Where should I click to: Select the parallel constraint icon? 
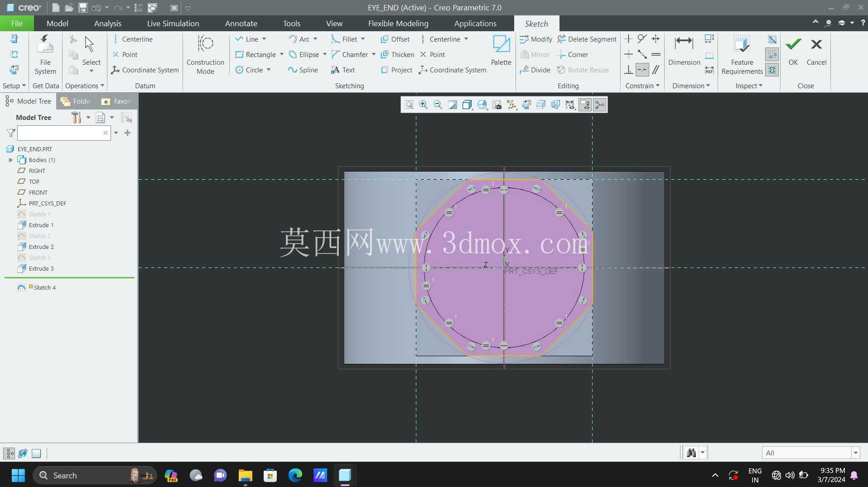656,70
